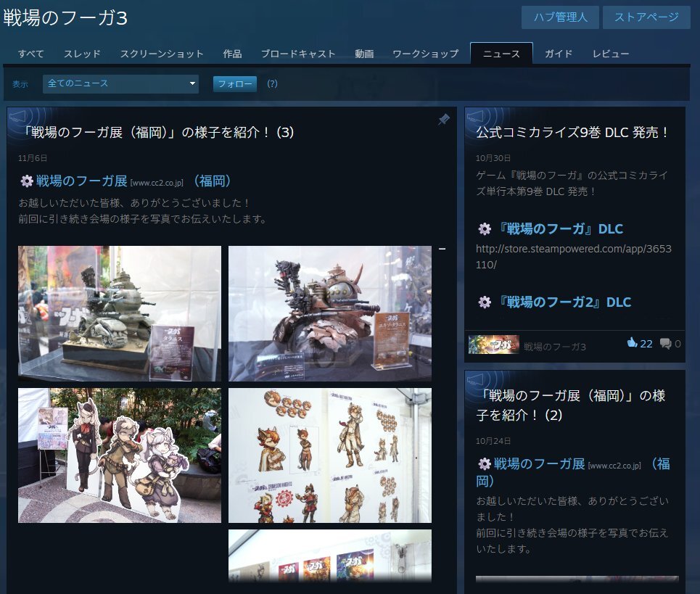
Task: Open the スクリーンショット tab
Action: pos(162,54)
